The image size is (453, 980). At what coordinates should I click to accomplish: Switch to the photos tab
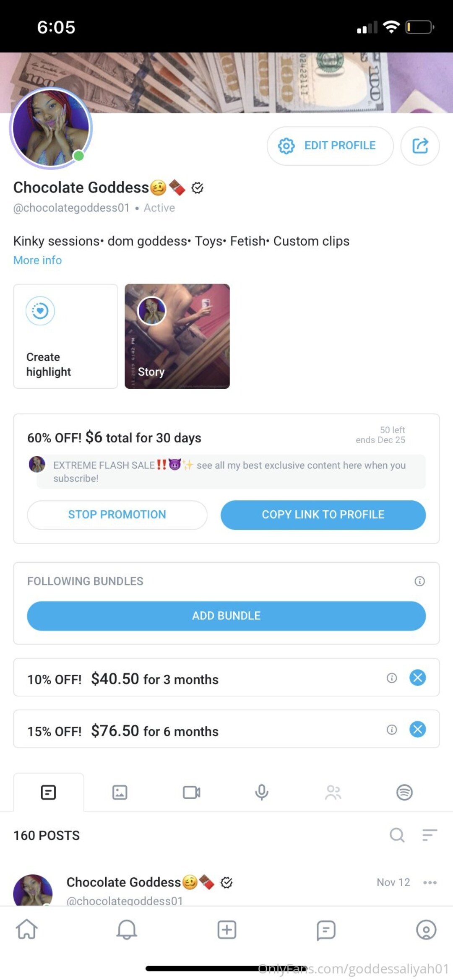coord(120,792)
